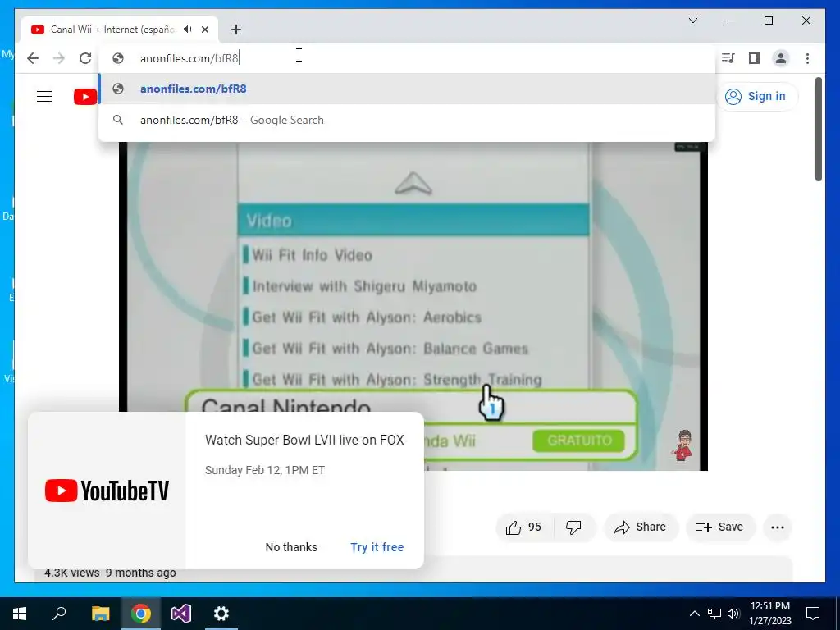Close the Canal Wii + Internet tab
Viewport: 840px width, 630px height.
click(x=205, y=30)
